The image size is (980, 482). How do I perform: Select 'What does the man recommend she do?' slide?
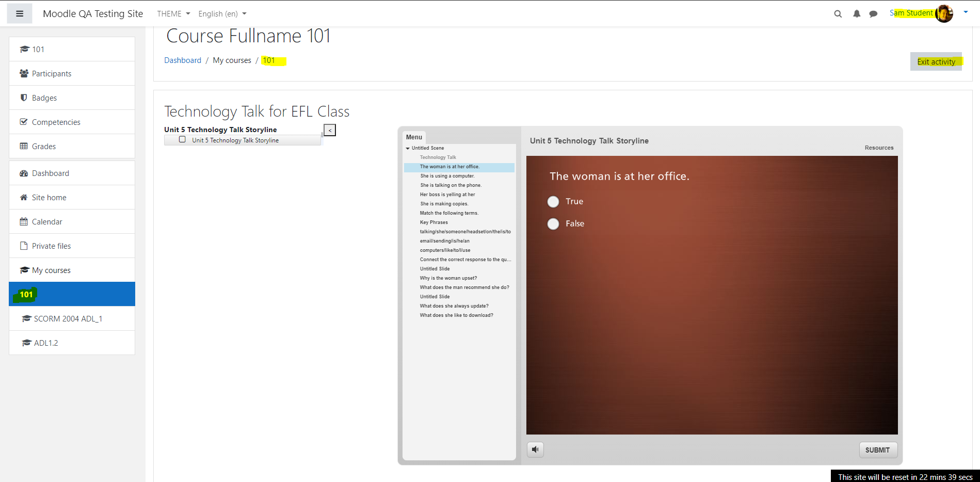(x=464, y=287)
